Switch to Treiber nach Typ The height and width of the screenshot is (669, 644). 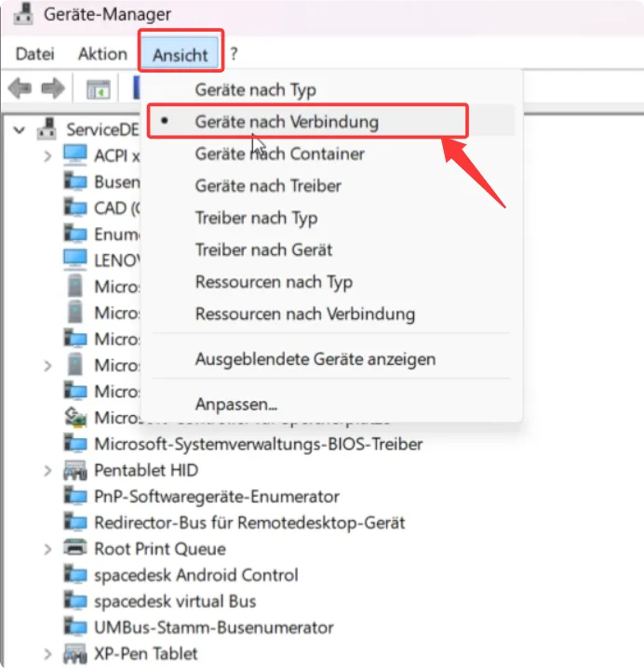point(256,218)
